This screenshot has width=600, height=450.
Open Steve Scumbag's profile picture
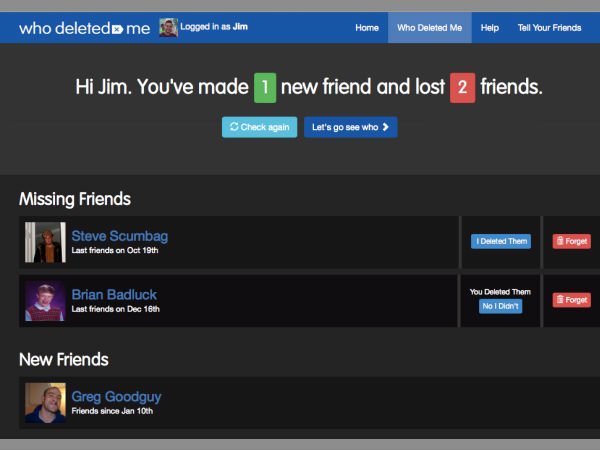[x=45, y=242]
